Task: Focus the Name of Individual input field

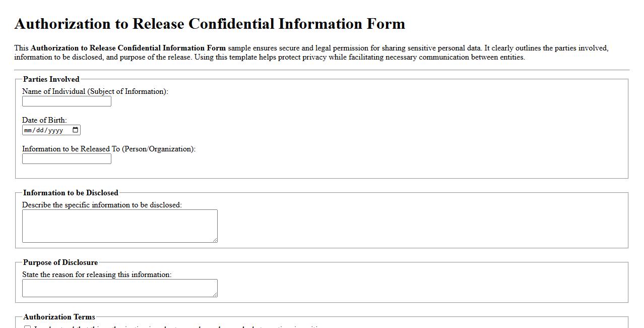Action: pyautogui.click(x=66, y=101)
